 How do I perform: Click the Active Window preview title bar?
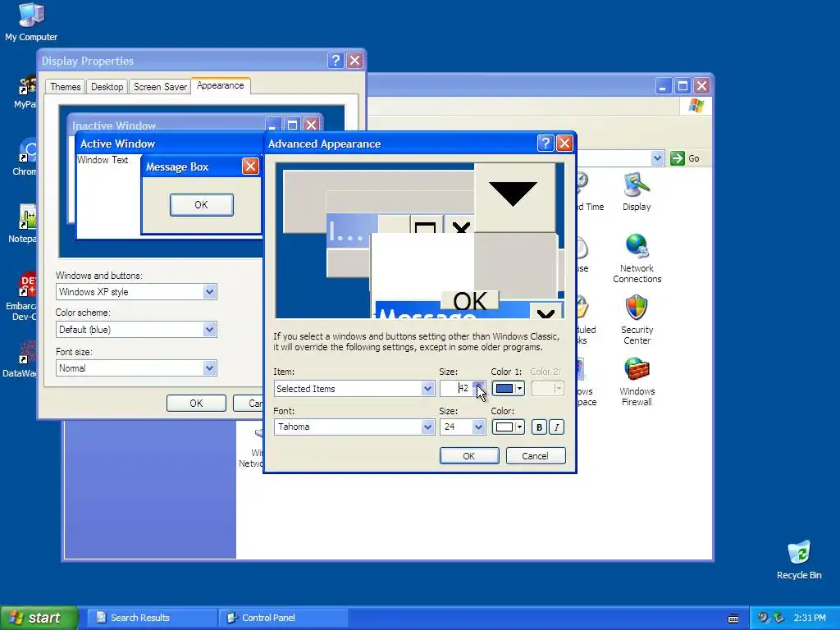170,144
